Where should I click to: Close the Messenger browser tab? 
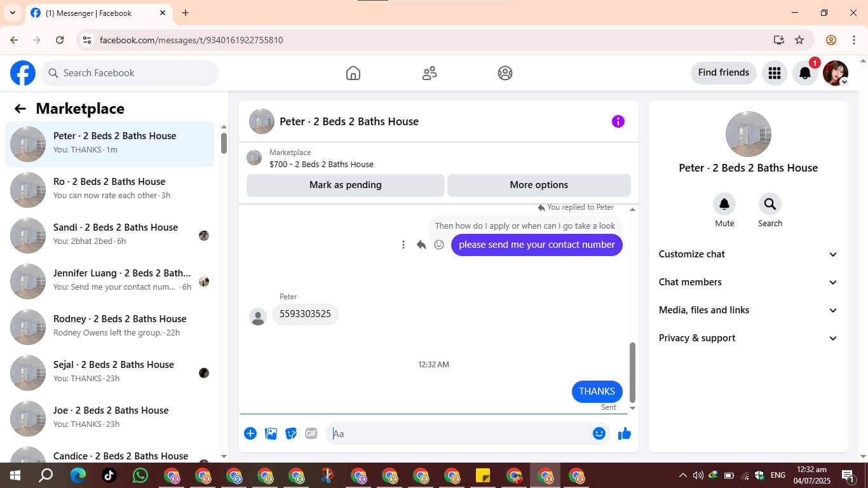click(x=163, y=13)
